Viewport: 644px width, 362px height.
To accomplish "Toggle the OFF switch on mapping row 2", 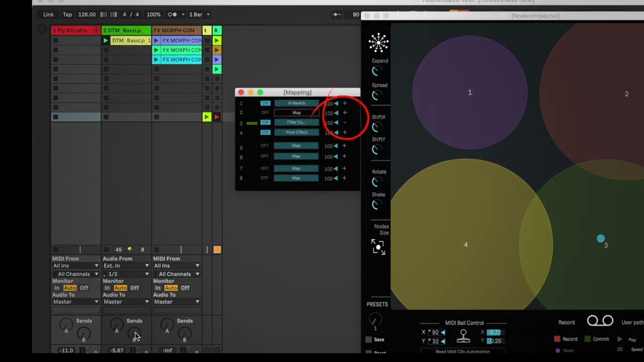I will tap(265, 113).
